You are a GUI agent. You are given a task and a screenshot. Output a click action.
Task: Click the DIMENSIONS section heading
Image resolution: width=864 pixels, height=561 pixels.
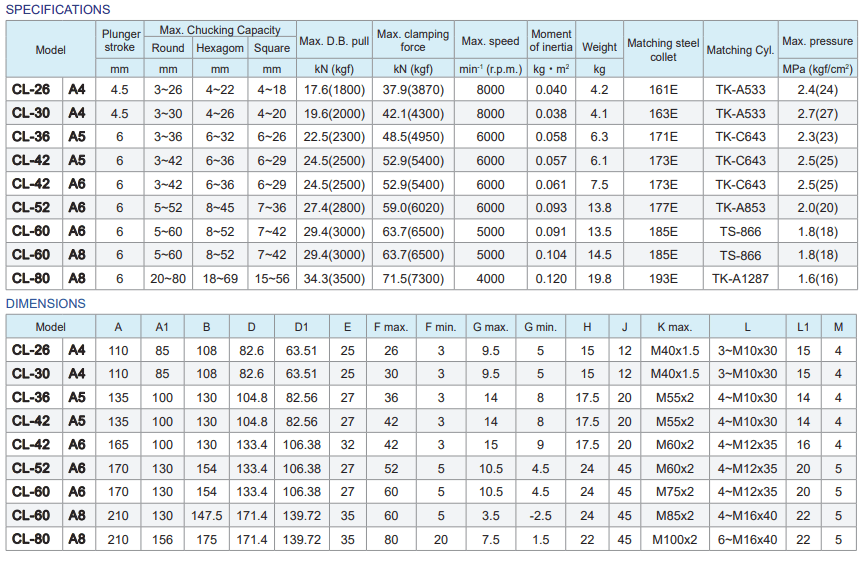(46, 303)
